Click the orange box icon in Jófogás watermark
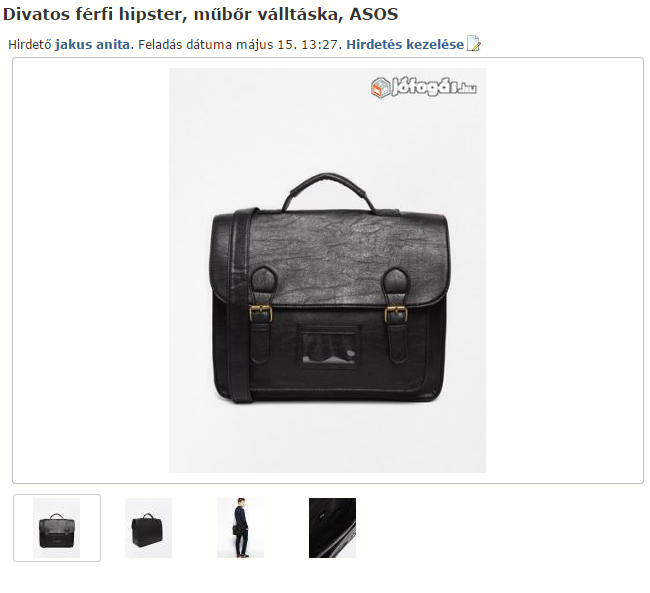 click(380, 88)
